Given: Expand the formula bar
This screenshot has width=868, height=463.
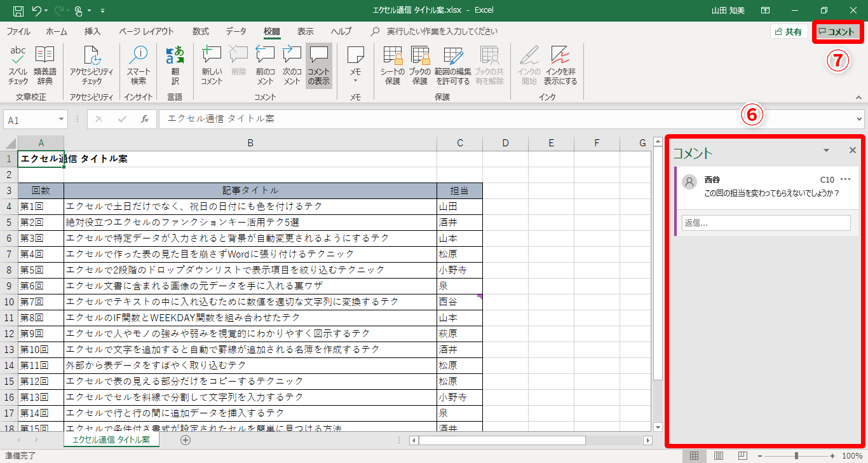Looking at the screenshot, I should click(x=859, y=120).
